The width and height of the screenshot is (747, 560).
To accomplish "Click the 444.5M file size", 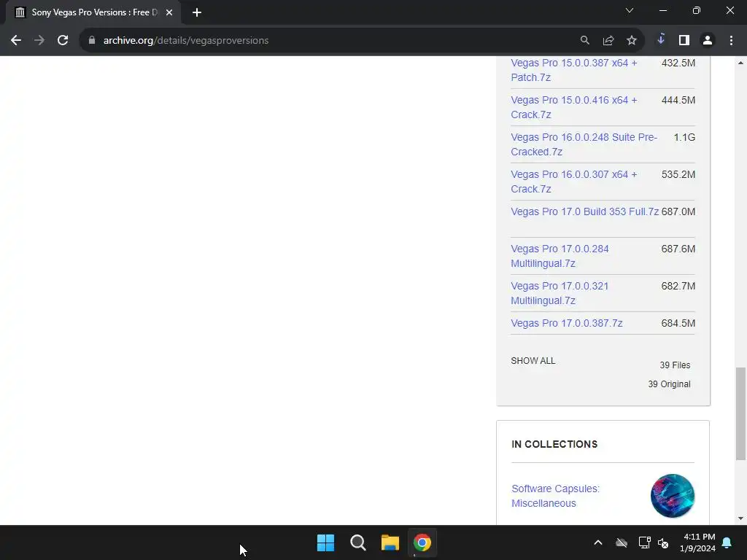I will (678, 100).
